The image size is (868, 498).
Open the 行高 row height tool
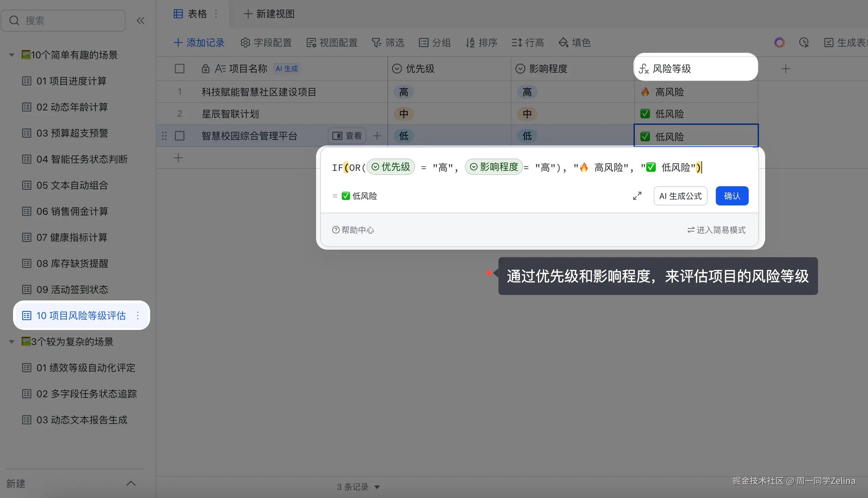528,43
